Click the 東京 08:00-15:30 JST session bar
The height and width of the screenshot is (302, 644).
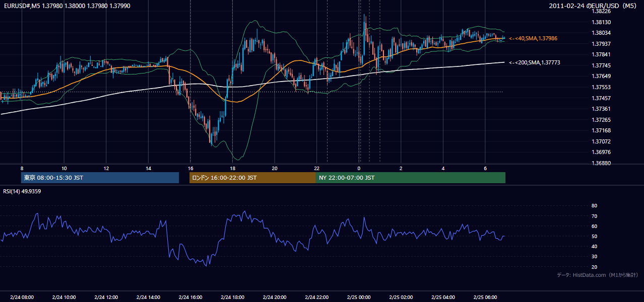point(100,178)
